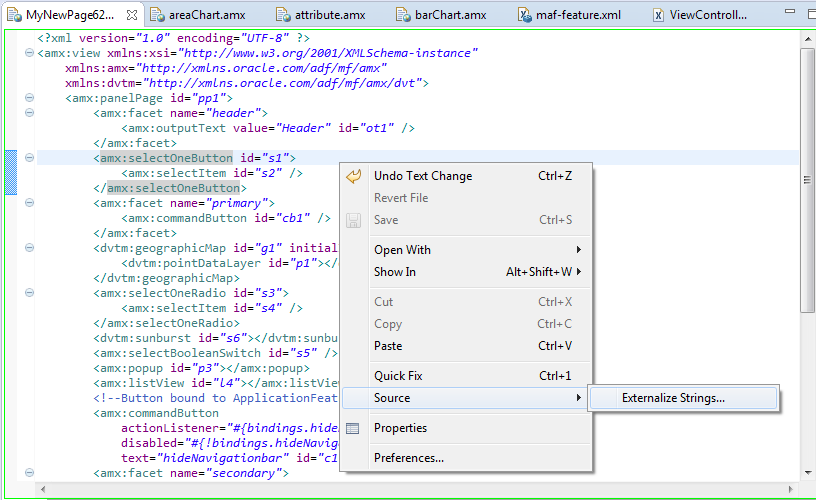816x500 pixels.
Task: Collapse the amx:view root element fold
Action: point(30,53)
